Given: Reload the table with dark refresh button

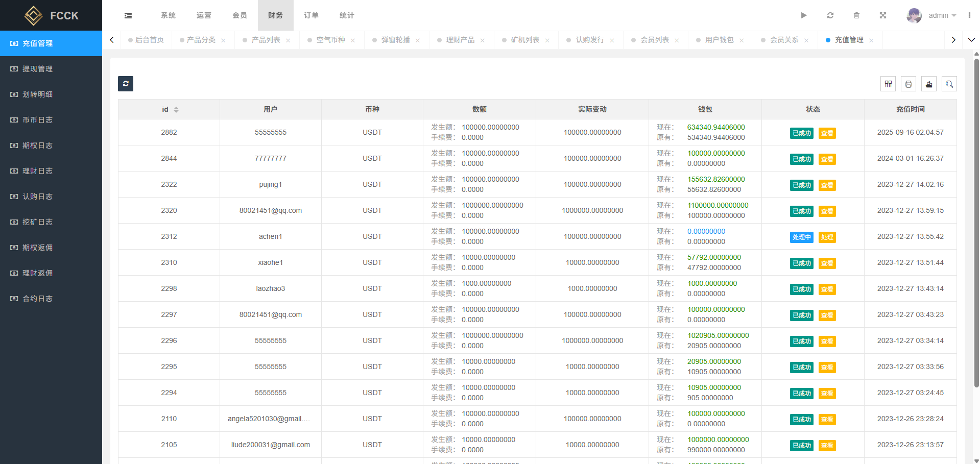Looking at the screenshot, I should (x=126, y=84).
